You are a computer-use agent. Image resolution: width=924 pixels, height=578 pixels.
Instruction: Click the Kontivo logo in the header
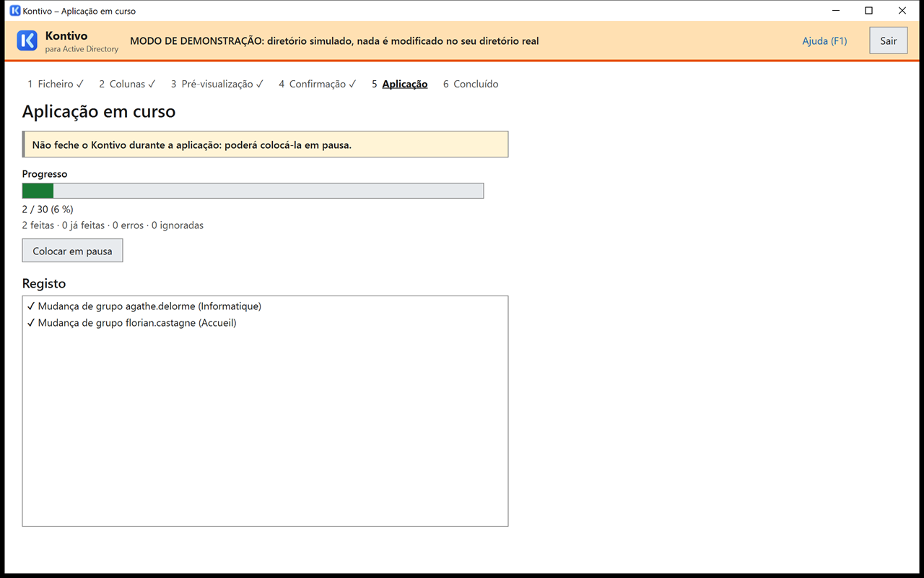[x=27, y=40]
